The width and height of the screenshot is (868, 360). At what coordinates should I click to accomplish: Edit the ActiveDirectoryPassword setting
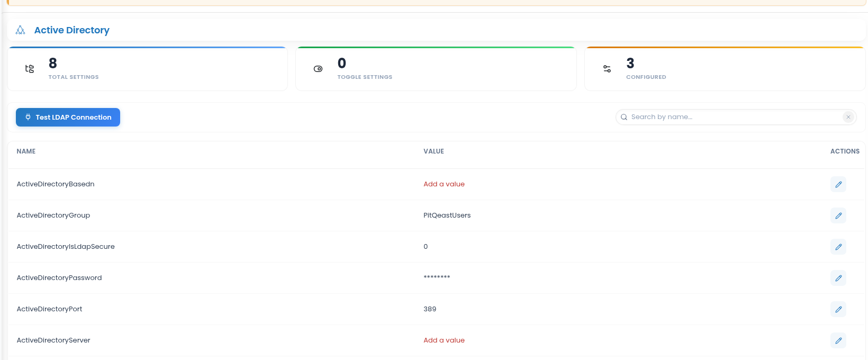pyautogui.click(x=838, y=278)
